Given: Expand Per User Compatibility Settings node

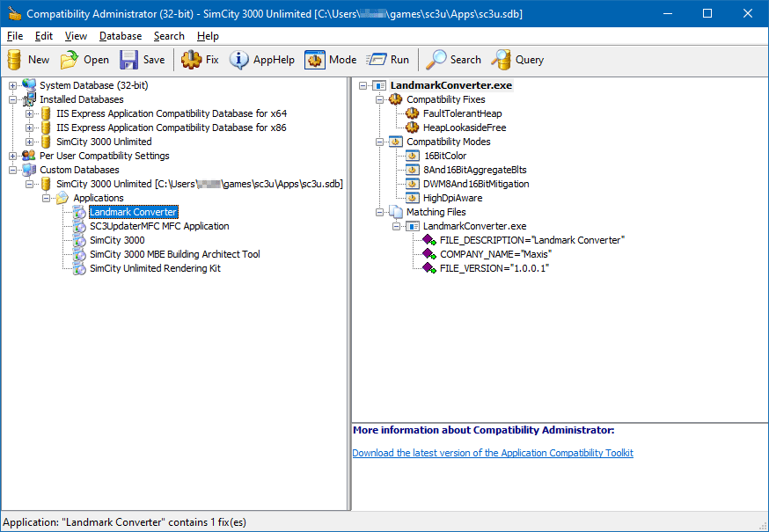Looking at the screenshot, I should coord(12,157).
